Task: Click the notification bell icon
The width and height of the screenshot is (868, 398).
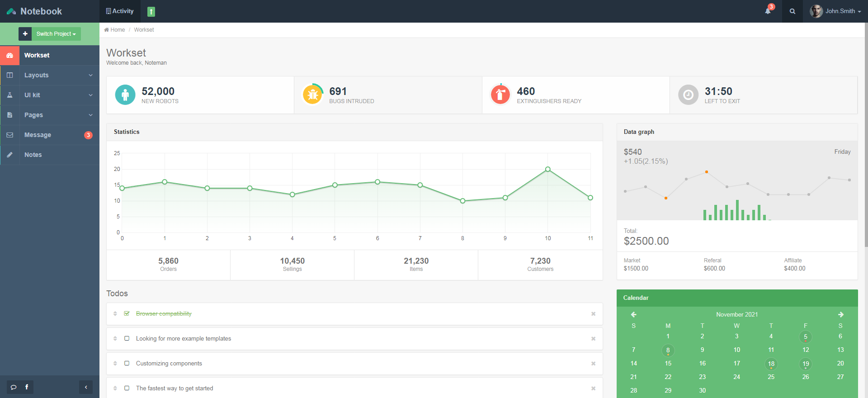Action: pos(768,11)
